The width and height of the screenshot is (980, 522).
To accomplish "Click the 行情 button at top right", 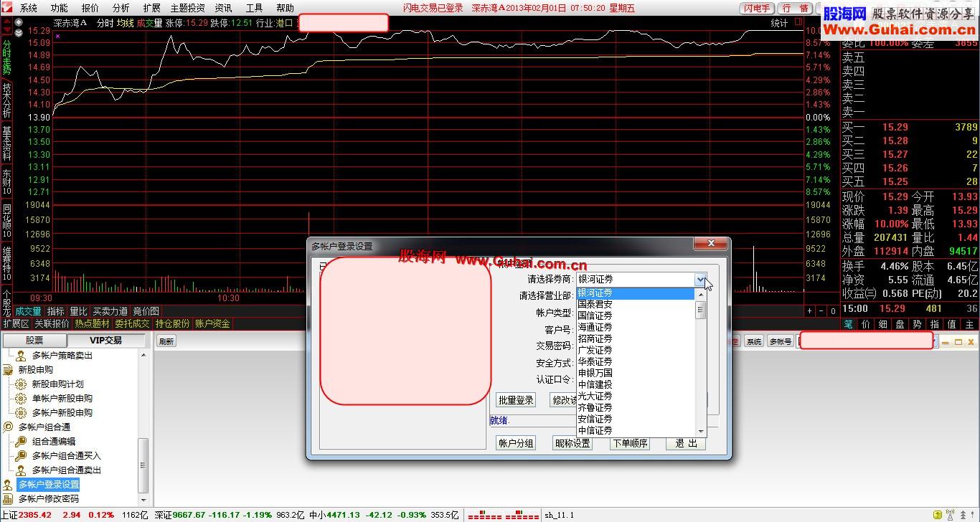I will coord(796,8).
